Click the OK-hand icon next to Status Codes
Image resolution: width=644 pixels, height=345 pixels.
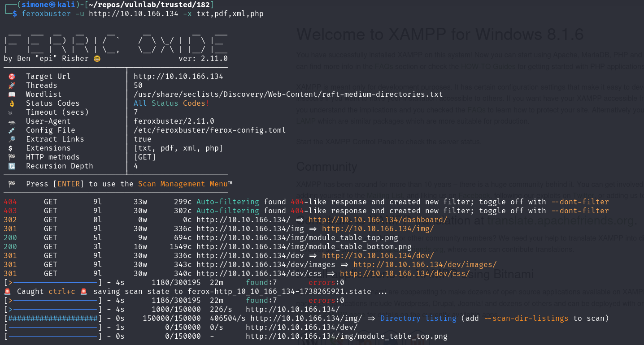[12, 103]
